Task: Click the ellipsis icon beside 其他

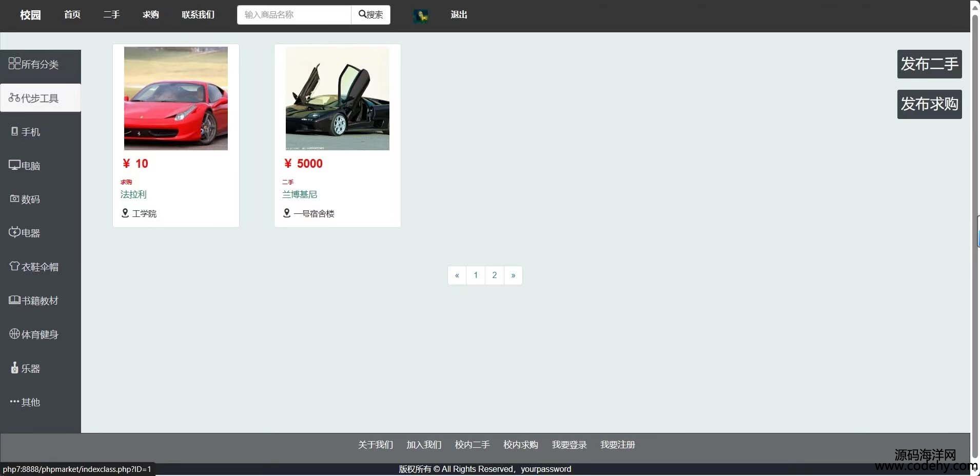Action: [x=14, y=401]
